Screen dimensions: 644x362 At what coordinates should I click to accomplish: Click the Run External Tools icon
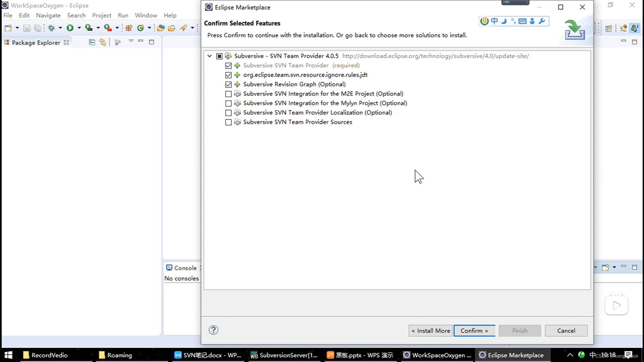point(108,28)
